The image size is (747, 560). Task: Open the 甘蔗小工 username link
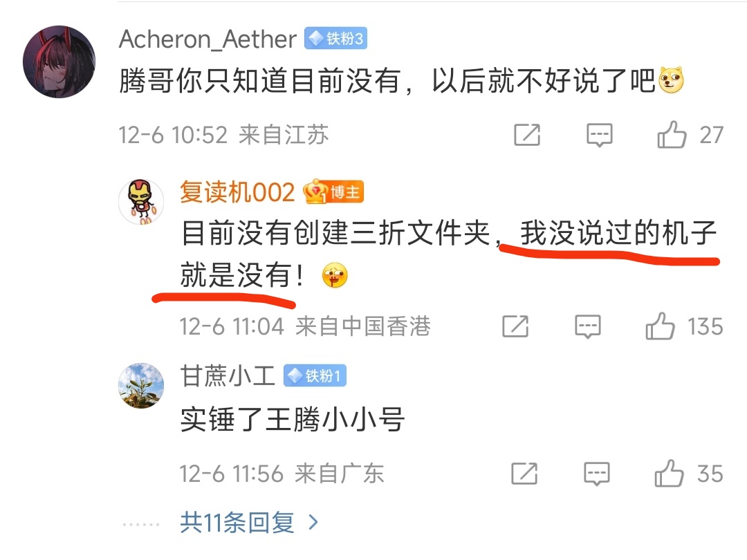[228, 375]
